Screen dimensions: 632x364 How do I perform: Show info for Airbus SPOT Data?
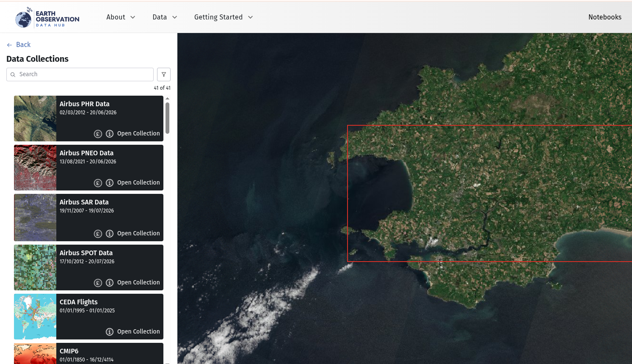click(110, 283)
